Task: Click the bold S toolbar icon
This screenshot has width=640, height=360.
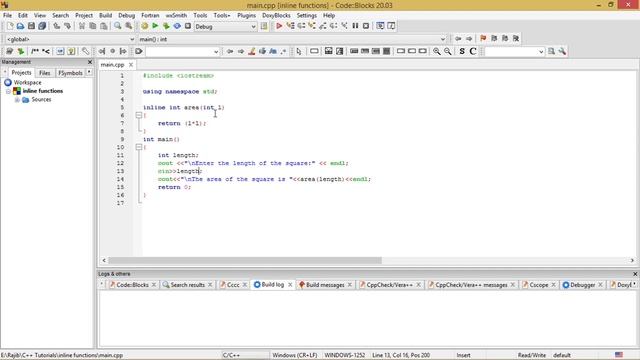Action: [x=462, y=51]
